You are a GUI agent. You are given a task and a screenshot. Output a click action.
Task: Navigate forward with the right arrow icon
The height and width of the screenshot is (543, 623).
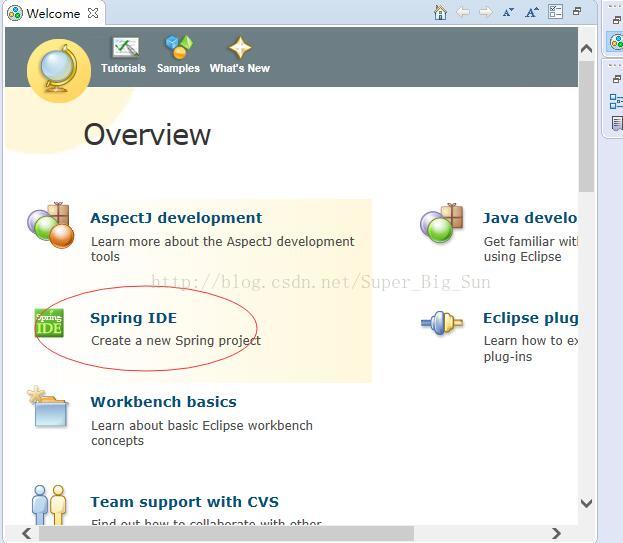pyautogui.click(x=486, y=12)
